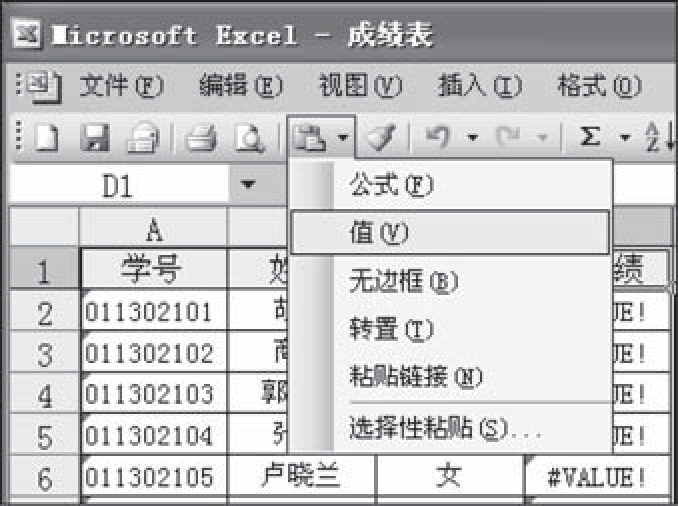Select cell containing 011302102
This screenshot has height=506, width=678.
click(x=154, y=352)
